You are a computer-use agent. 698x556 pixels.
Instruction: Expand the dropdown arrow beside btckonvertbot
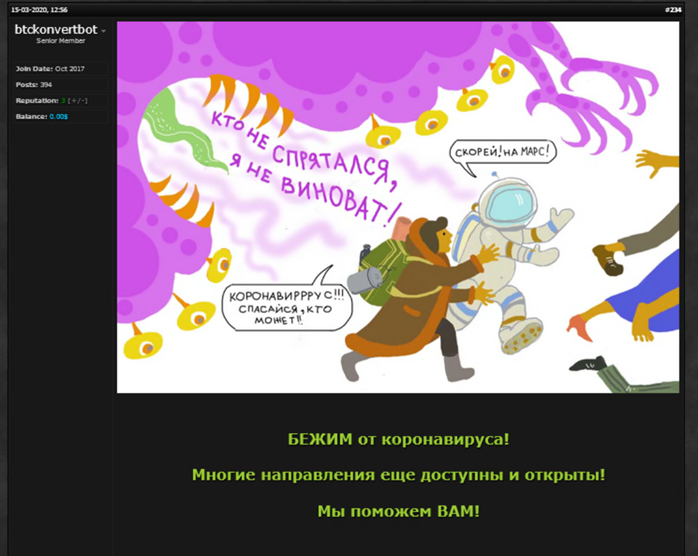coord(103,31)
